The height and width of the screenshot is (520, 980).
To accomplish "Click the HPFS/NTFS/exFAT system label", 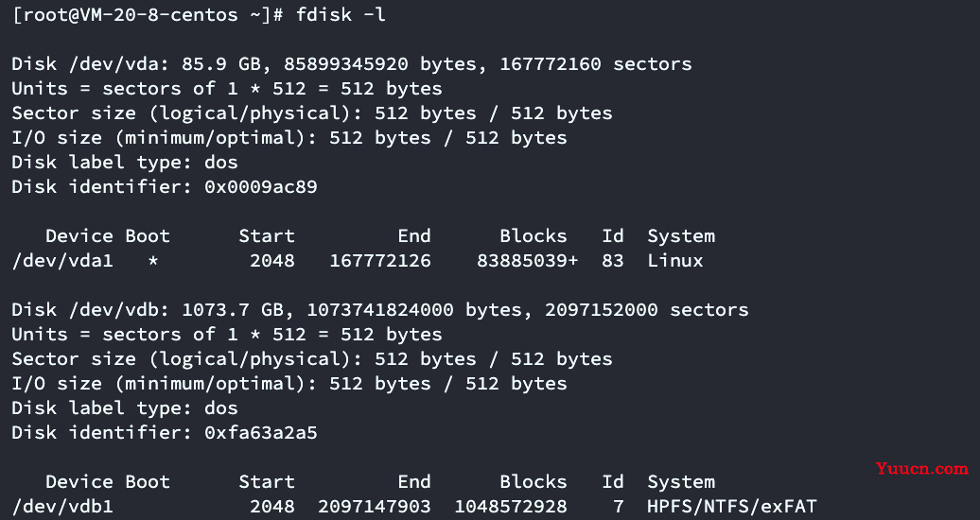I will (x=732, y=506).
